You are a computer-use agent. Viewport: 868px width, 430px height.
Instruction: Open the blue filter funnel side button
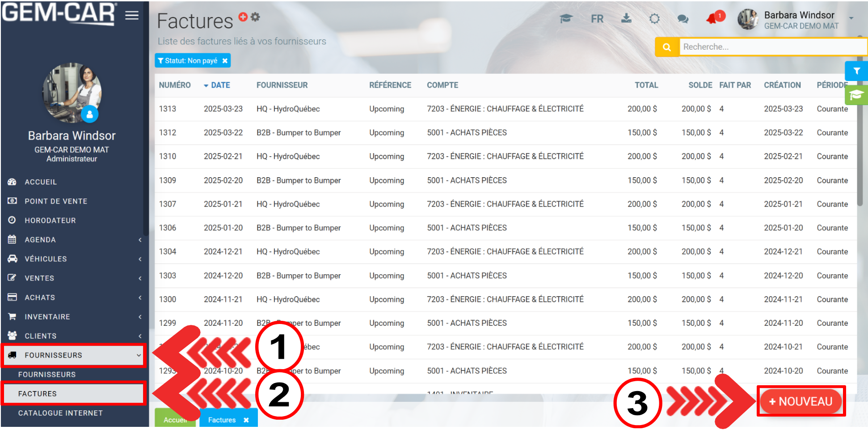(856, 71)
